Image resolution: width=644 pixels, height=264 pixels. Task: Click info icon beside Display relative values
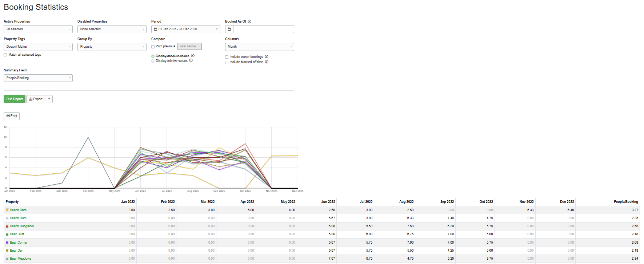(191, 60)
